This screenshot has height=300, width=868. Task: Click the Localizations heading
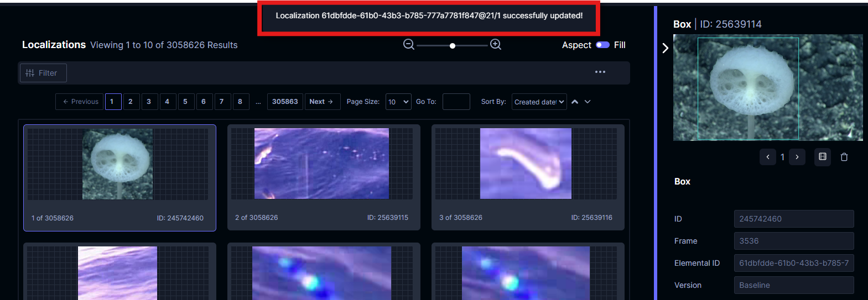[x=54, y=45]
